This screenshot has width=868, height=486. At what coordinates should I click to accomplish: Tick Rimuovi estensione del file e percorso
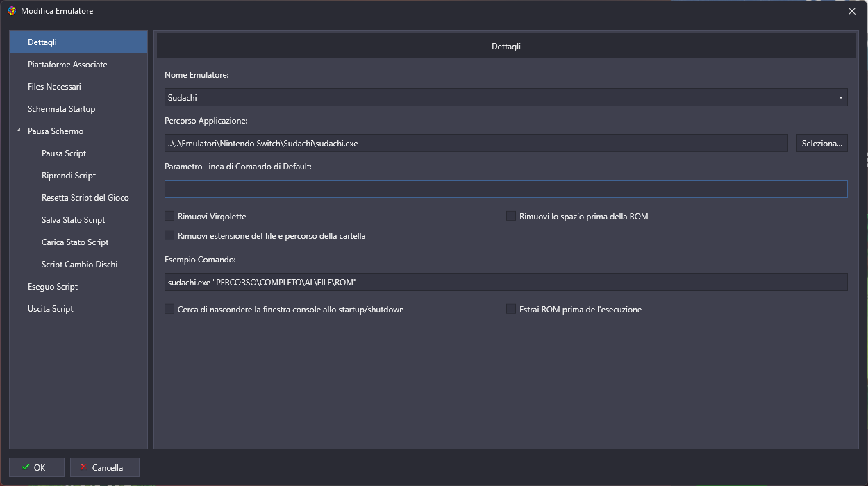[169, 235]
